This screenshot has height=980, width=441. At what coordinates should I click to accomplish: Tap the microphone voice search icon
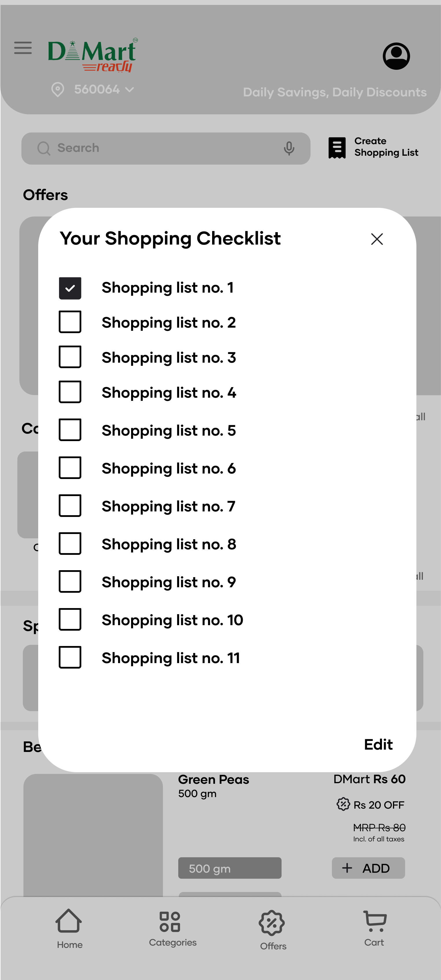289,148
